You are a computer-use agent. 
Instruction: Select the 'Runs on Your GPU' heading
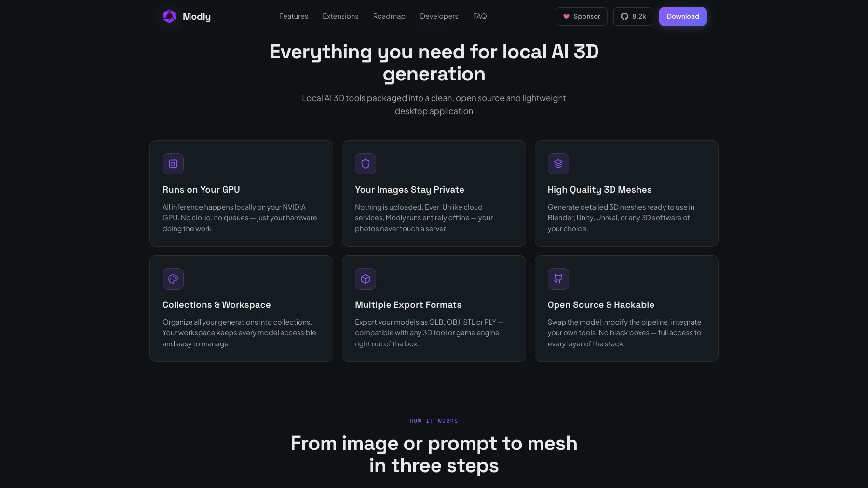coord(201,190)
